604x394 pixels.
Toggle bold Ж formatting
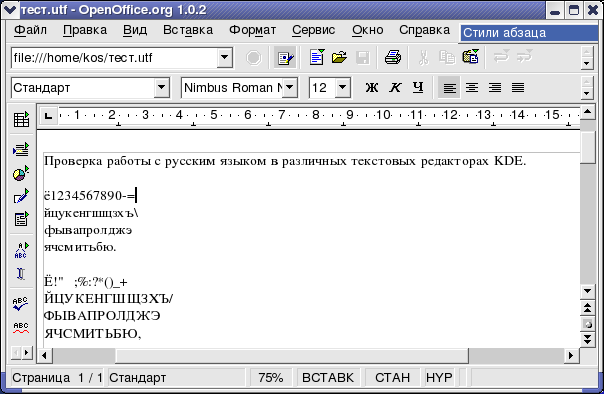[x=372, y=88]
